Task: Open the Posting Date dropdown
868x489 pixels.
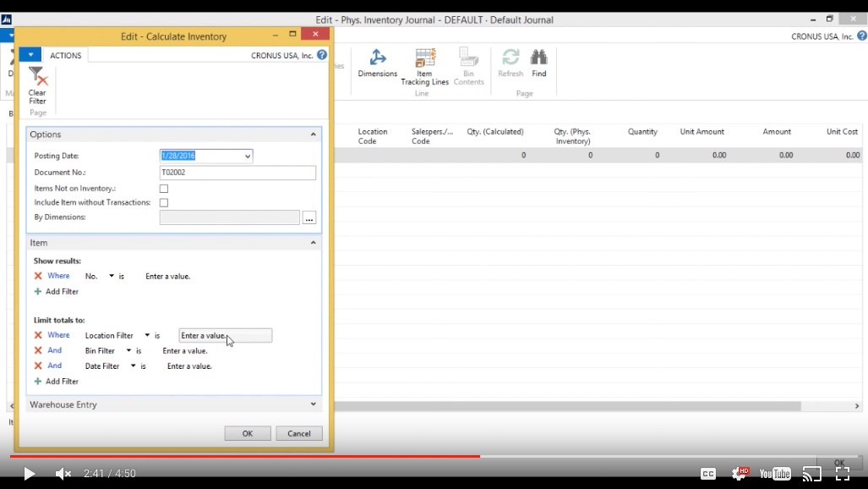Action: click(248, 157)
